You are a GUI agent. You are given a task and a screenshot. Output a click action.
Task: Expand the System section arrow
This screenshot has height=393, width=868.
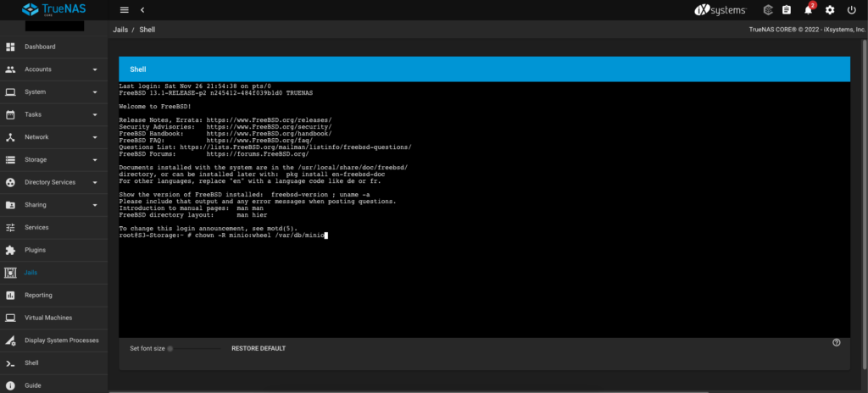(x=95, y=92)
